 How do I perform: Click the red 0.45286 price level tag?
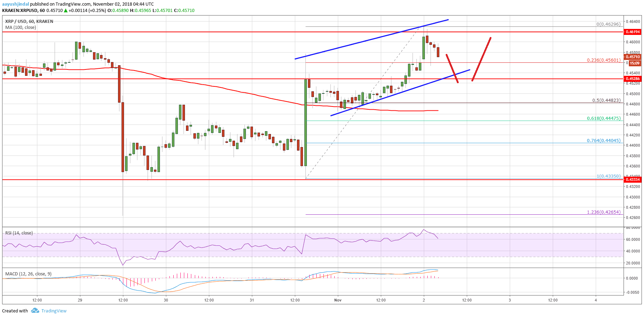(632, 79)
